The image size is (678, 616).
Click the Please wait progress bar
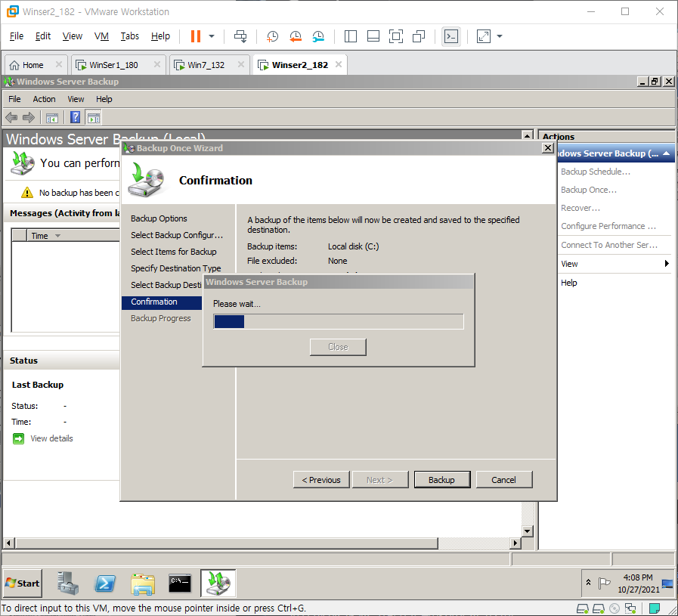click(339, 322)
